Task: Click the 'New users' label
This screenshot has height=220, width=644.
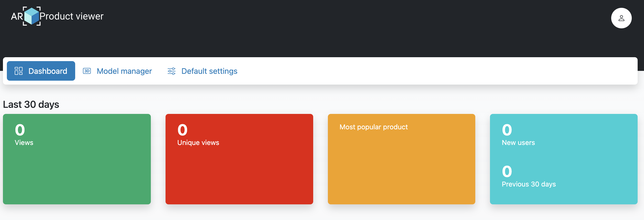Action: [x=518, y=143]
